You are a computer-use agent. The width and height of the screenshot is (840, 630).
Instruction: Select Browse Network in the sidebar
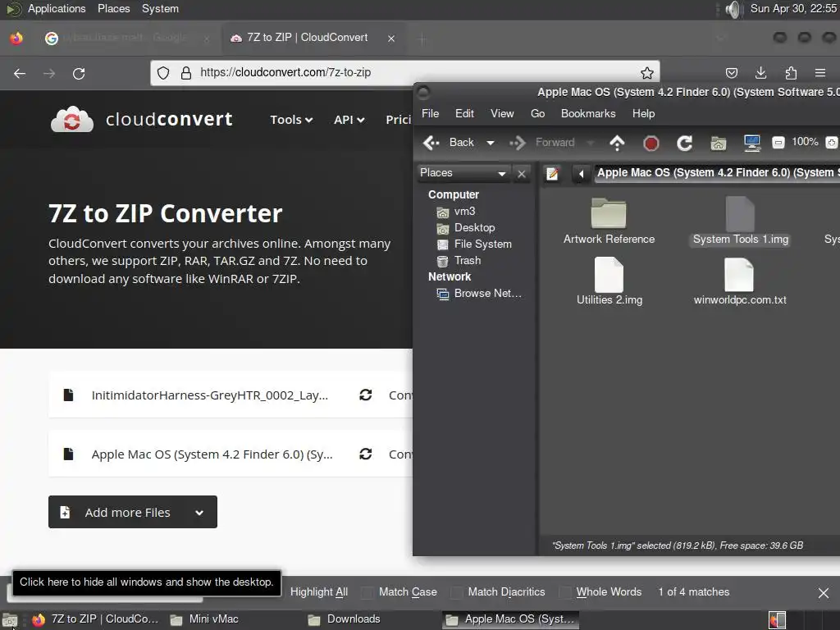tap(487, 293)
